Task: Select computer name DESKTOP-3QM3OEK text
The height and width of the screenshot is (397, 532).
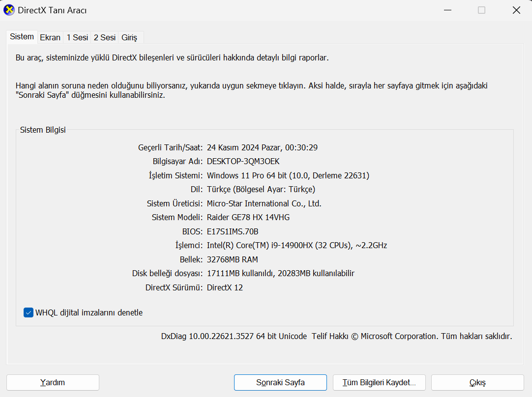Action: [x=243, y=161]
